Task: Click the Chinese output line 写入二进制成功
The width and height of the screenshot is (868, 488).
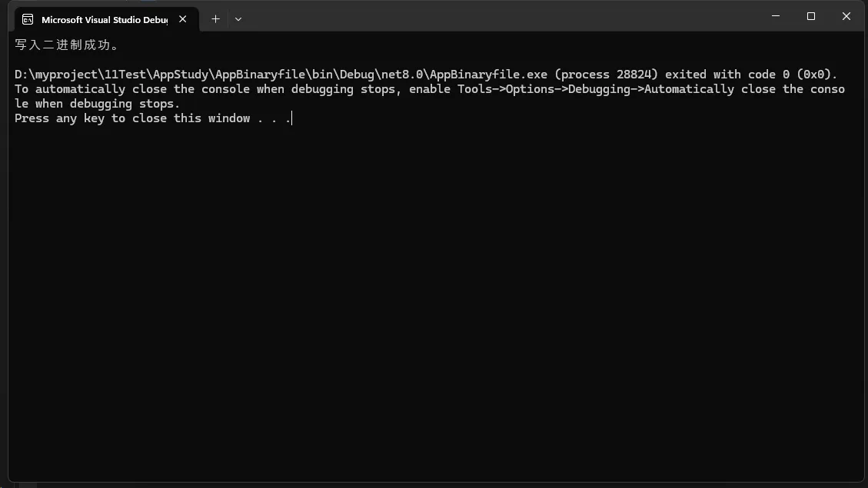Action: 66,45
